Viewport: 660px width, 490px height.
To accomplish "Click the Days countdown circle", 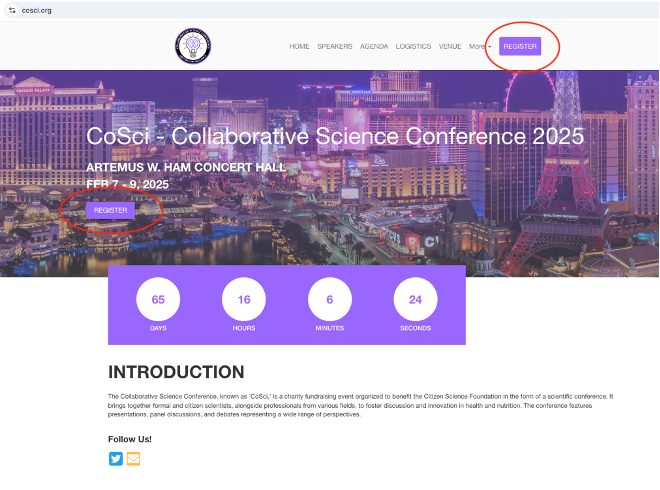I will click(x=158, y=300).
